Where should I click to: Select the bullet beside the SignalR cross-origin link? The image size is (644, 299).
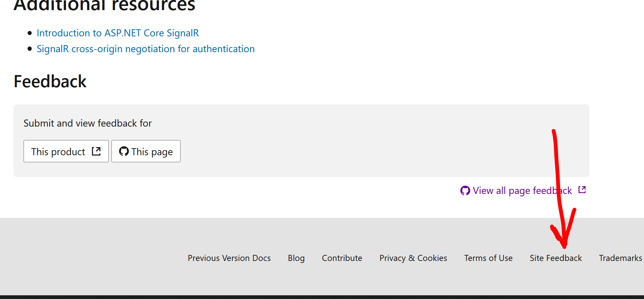30,49
